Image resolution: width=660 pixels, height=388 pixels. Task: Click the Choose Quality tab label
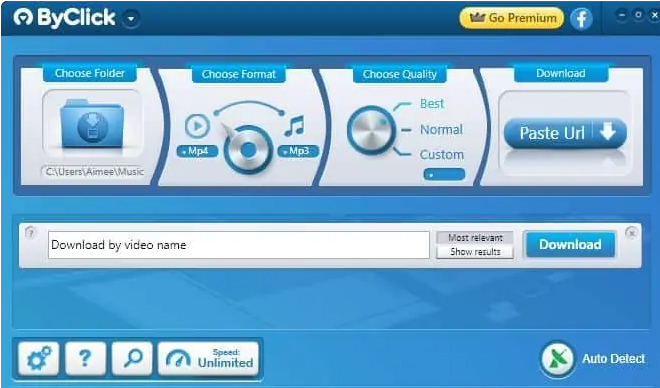[x=399, y=74]
